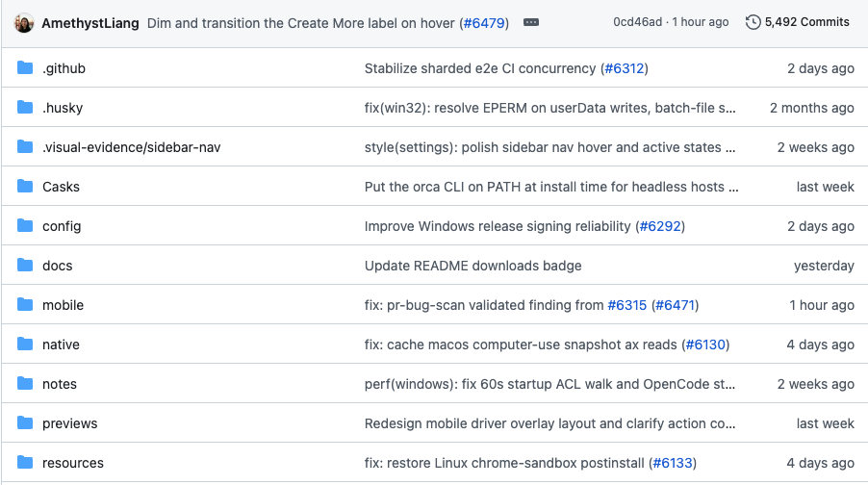868x485 pixels.
Task: Expand the commit message ellipsis button
Action: pos(531,23)
